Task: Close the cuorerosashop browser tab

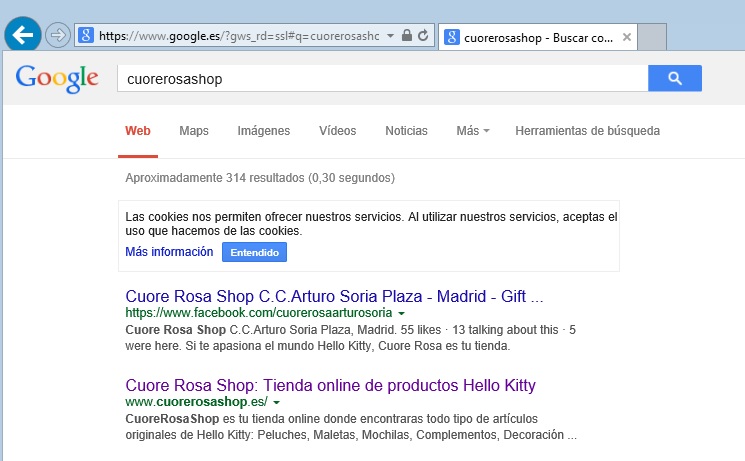Action: click(x=627, y=37)
